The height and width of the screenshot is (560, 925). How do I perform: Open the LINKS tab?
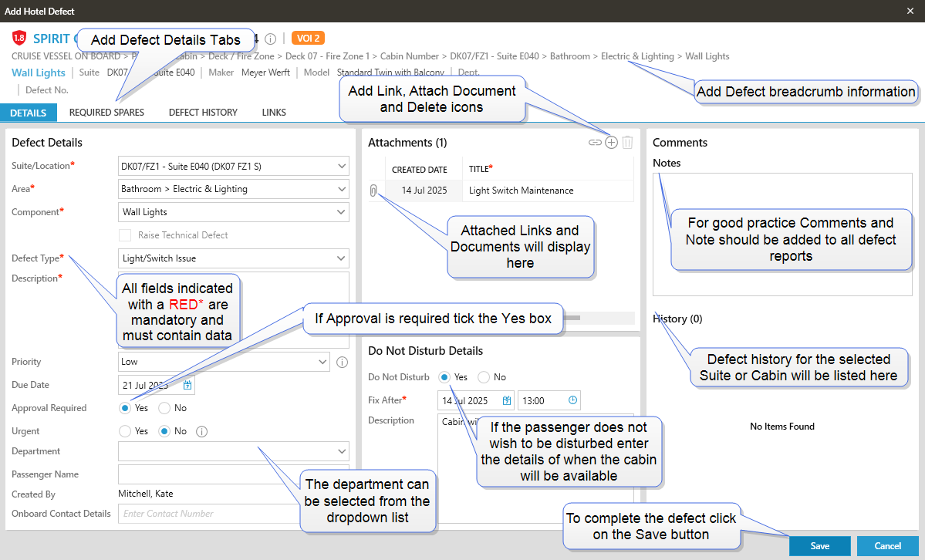(x=274, y=113)
